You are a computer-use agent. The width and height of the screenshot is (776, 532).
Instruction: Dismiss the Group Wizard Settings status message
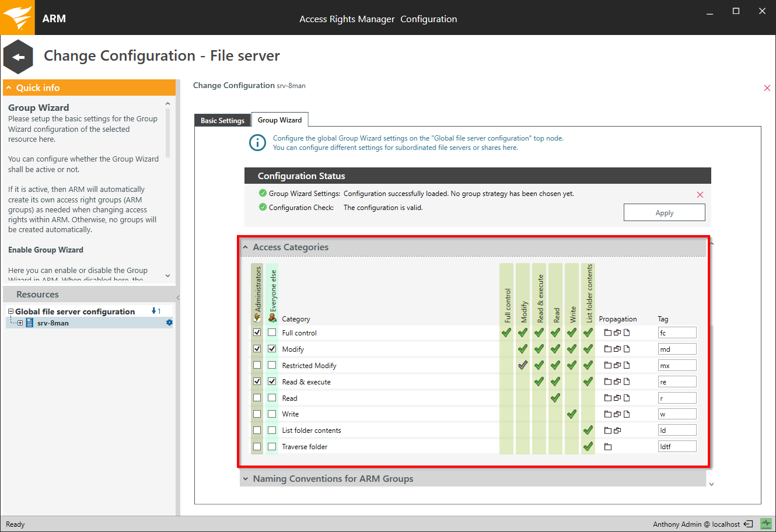(x=700, y=195)
